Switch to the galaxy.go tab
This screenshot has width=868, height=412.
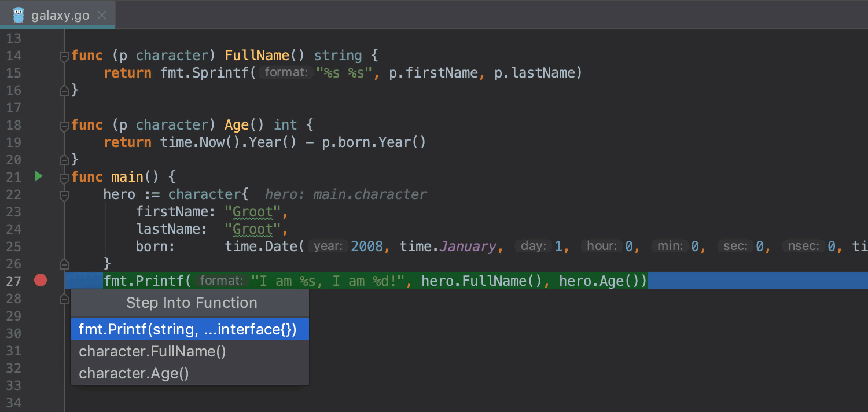click(60, 16)
